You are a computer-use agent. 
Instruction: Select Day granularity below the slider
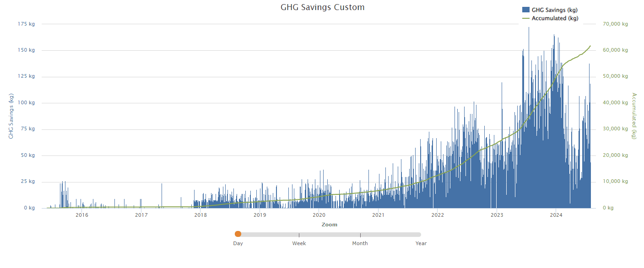point(238,243)
